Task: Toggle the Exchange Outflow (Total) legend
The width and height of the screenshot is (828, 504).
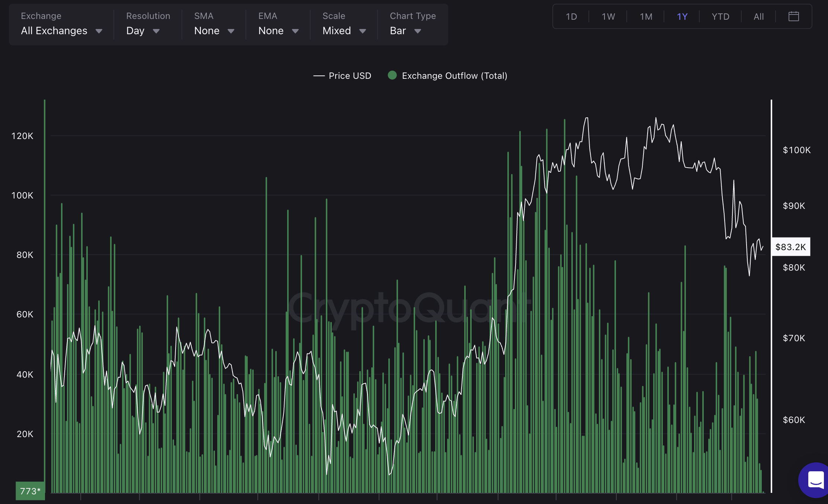Action: 454,76
